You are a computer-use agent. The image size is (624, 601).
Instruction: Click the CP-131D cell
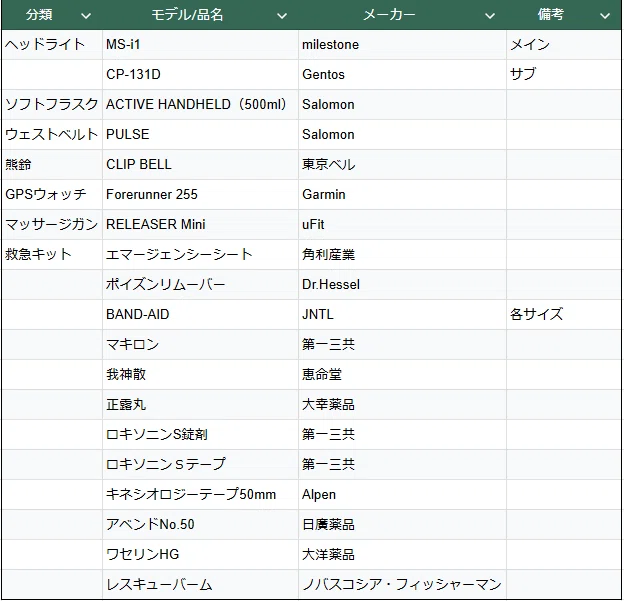[200, 74]
